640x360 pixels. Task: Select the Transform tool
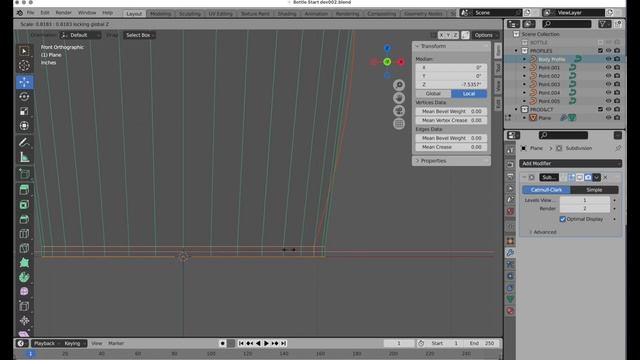click(24, 126)
